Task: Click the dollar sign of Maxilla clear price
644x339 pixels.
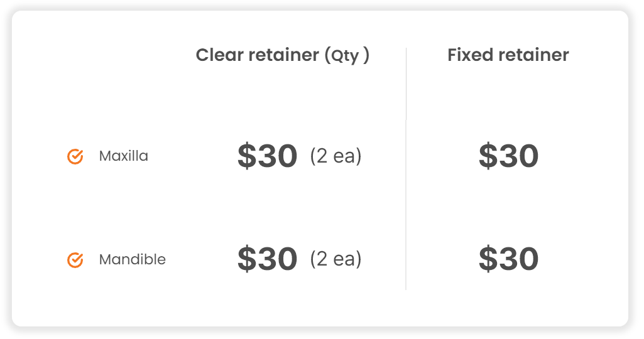Action: pyautogui.click(x=246, y=156)
